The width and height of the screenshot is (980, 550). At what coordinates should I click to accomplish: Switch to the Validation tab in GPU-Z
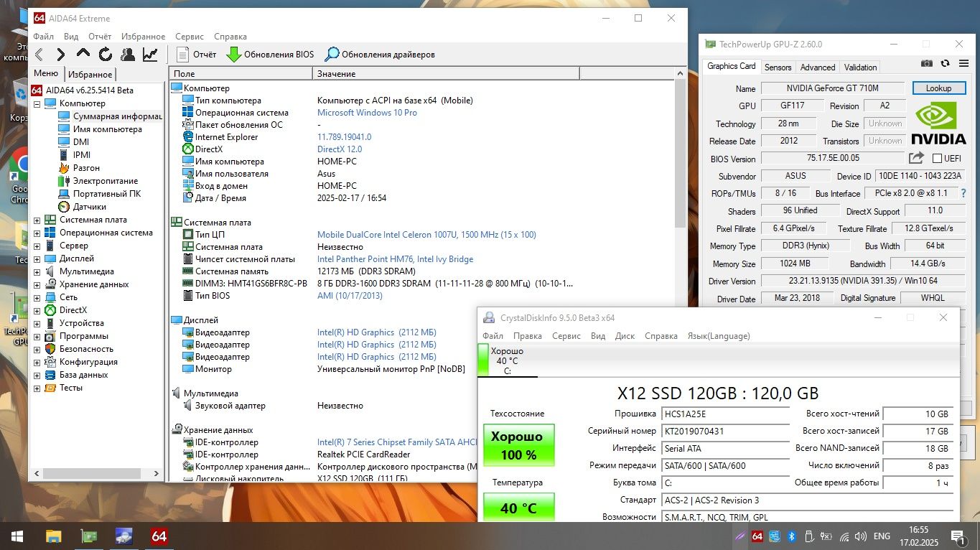tap(860, 67)
